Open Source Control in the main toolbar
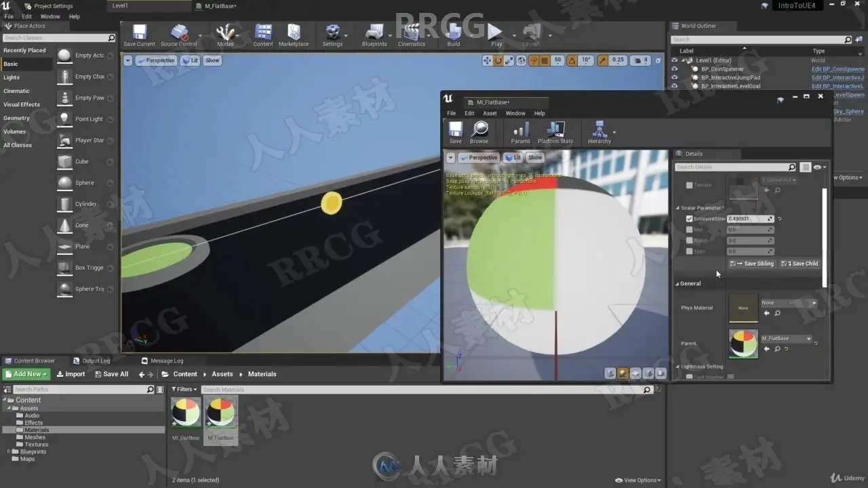This screenshot has width=868, height=488. click(x=179, y=35)
